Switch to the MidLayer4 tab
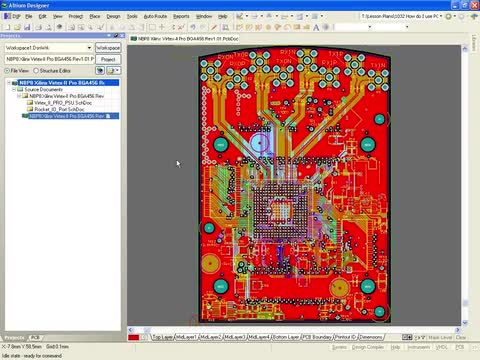Viewport: 480px width, 360px height. [x=259, y=337]
